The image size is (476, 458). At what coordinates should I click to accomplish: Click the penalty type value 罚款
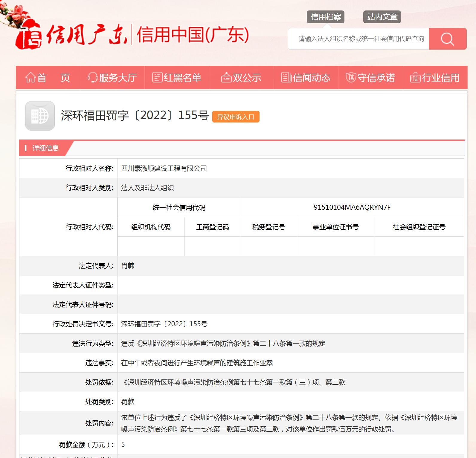pos(128,402)
